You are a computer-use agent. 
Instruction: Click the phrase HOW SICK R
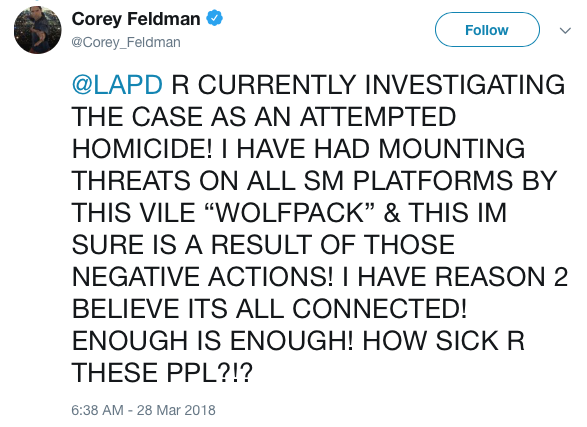pos(443,341)
